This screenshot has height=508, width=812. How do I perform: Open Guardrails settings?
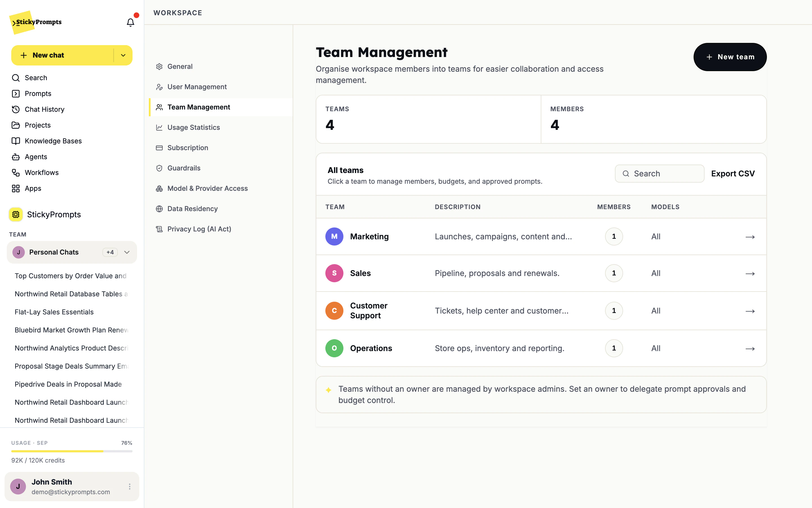point(221,168)
